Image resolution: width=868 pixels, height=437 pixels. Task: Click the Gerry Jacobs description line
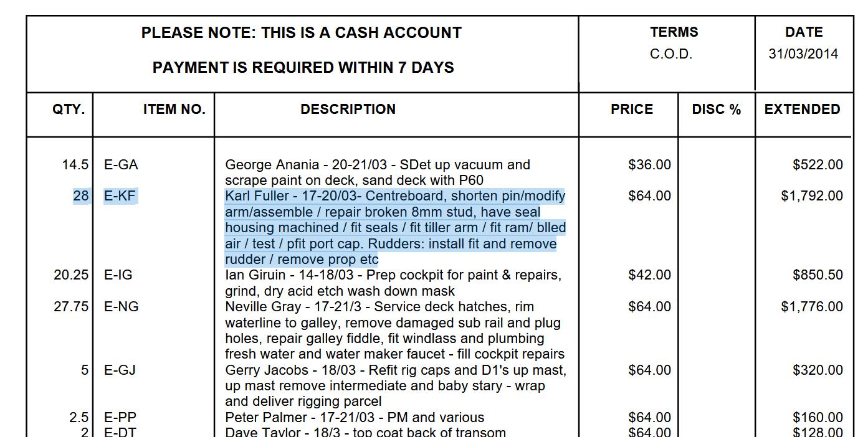(x=396, y=386)
